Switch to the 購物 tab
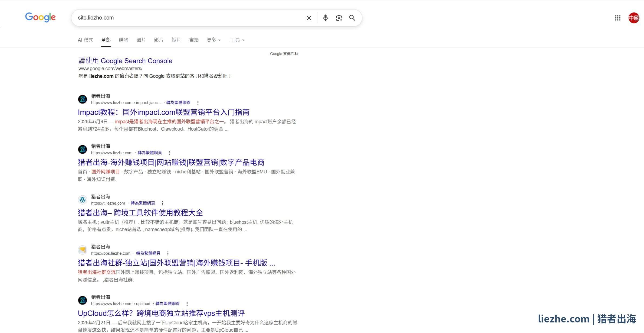 point(123,40)
